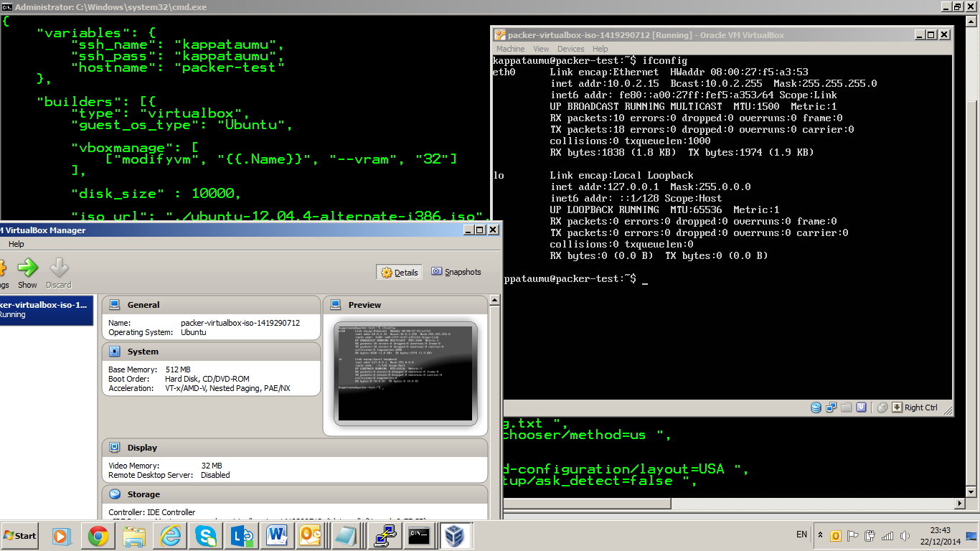Click the virtualization CPU icon in VM status bar
Viewport: 980px width, 551px height.
862,408
